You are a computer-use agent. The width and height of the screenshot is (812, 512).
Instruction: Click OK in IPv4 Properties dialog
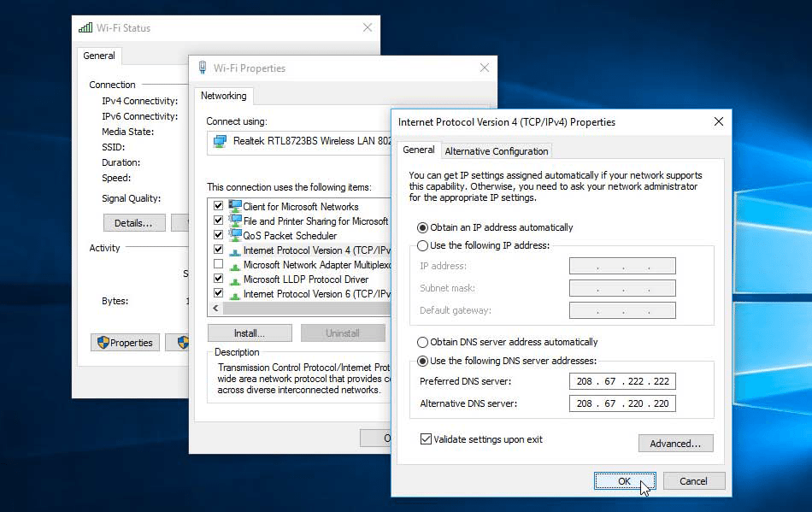coord(625,481)
